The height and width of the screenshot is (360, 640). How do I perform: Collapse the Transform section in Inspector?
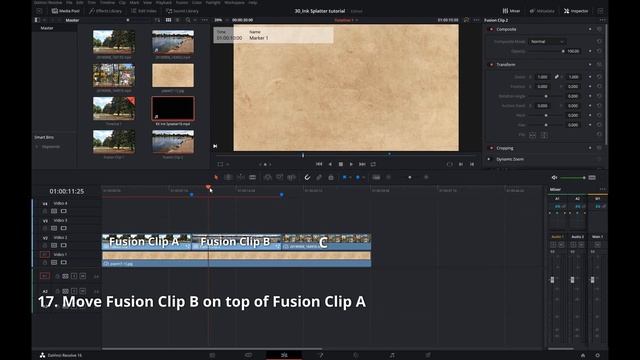[x=506, y=64]
